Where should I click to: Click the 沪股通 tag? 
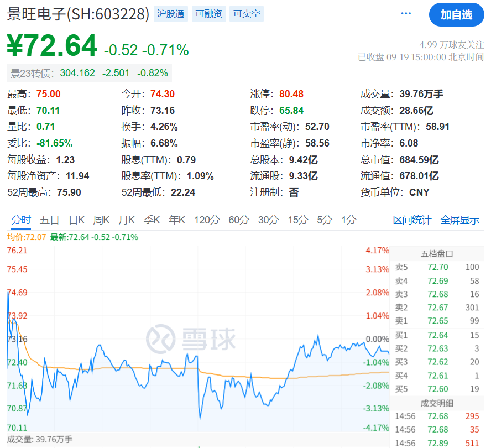point(170,14)
